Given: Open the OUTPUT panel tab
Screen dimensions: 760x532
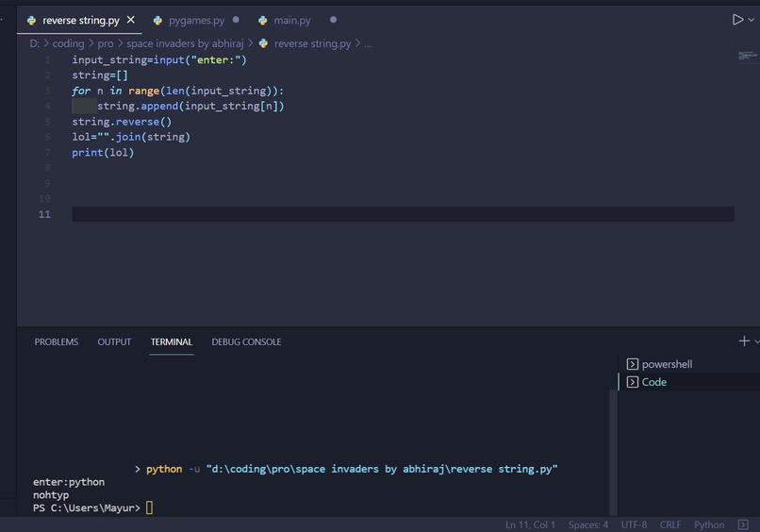Looking at the screenshot, I should [x=114, y=341].
